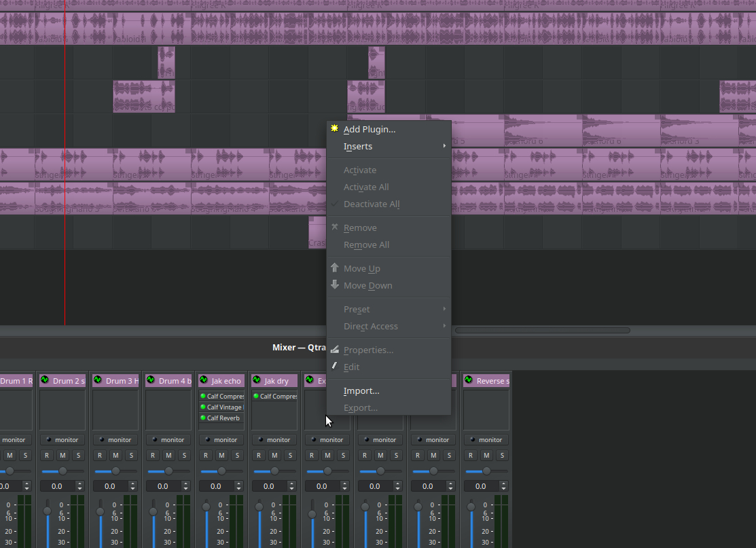Increase Jak echo gain with the up stepper
756x548 pixels.
238,484
